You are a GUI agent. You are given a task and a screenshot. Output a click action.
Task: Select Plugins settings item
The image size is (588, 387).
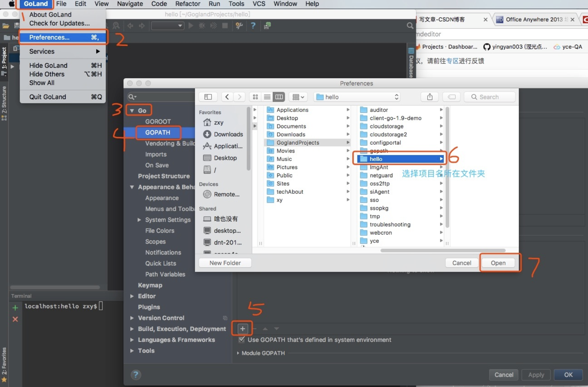(149, 307)
